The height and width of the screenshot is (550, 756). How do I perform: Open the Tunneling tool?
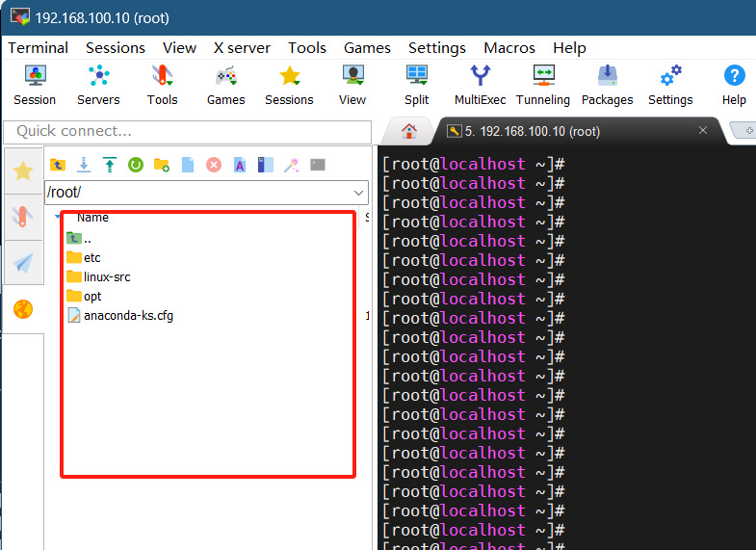point(543,84)
